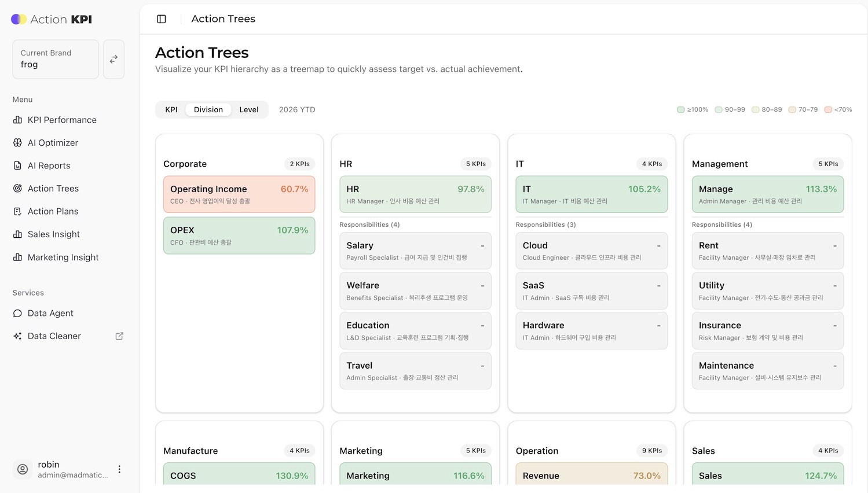868x493 pixels.
Task: Click Data Cleaner external link icon
Action: pyautogui.click(x=119, y=336)
